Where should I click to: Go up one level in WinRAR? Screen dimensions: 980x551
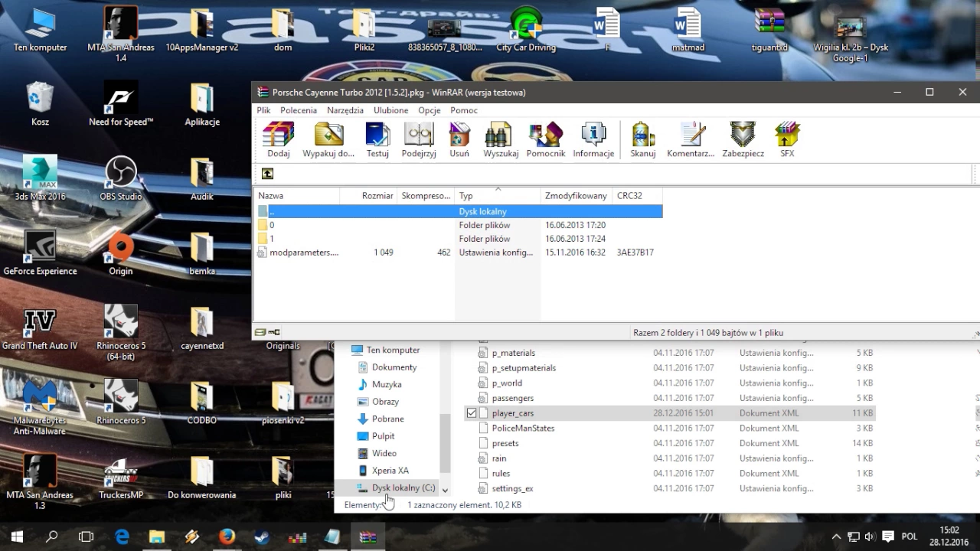tap(267, 174)
